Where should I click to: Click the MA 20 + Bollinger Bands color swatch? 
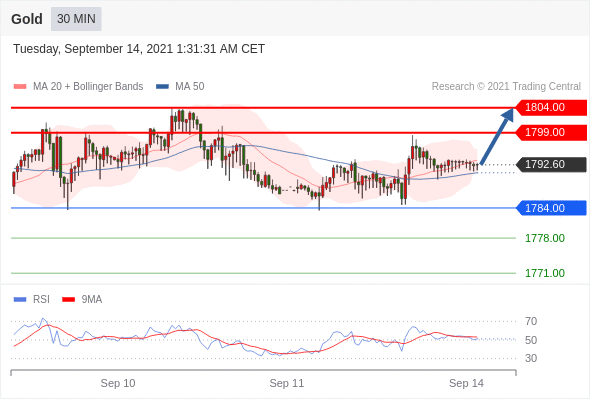click(20, 87)
